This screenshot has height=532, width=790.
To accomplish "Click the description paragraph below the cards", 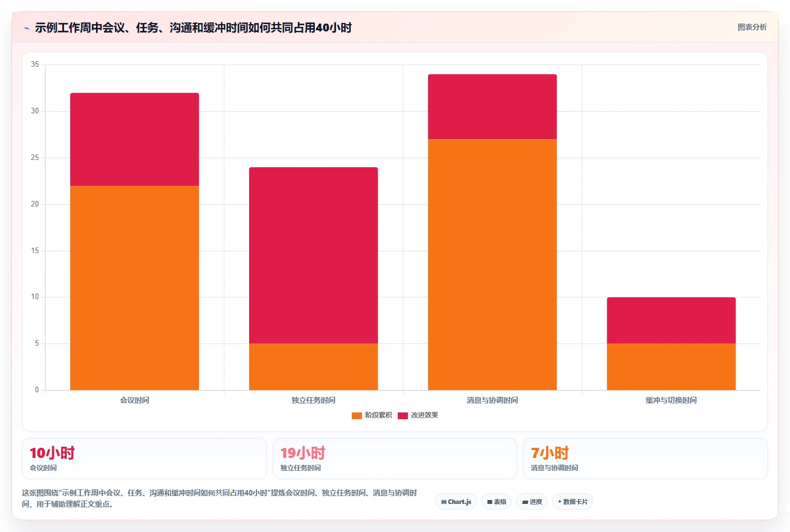I will click(219, 498).
